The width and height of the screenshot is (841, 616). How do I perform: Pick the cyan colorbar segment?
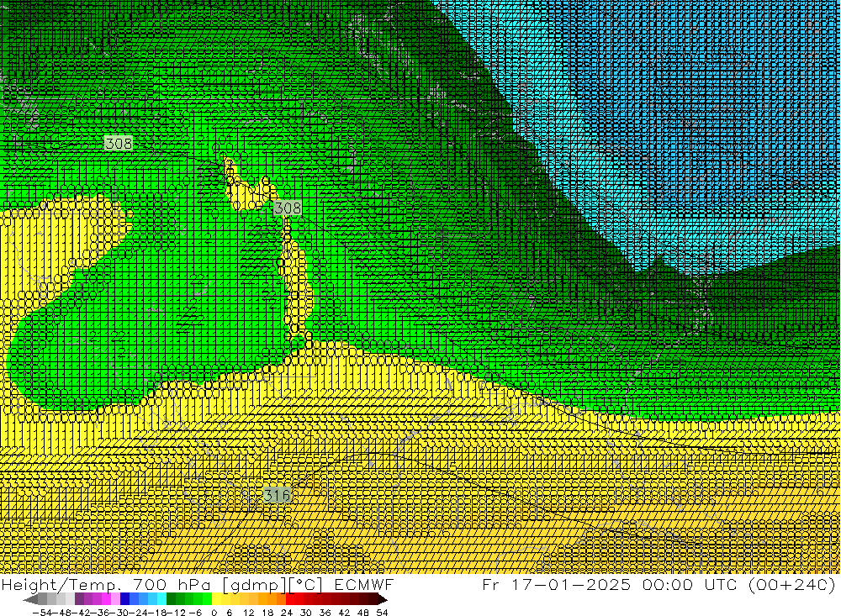coord(161,599)
